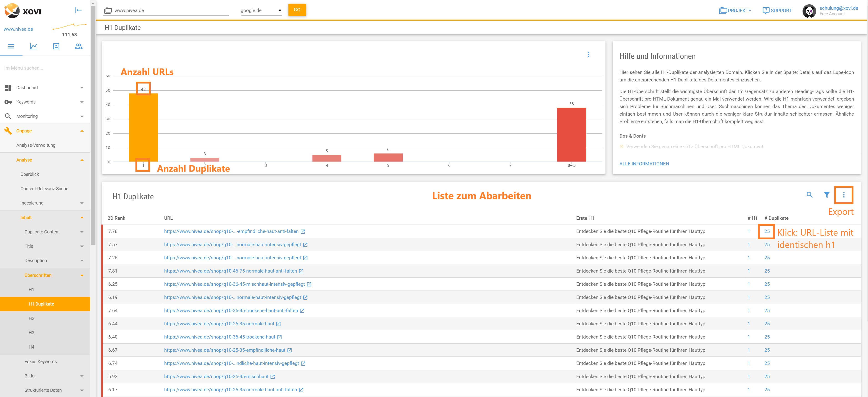Click duplicate count 25 in 7.78 row

pyautogui.click(x=767, y=231)
